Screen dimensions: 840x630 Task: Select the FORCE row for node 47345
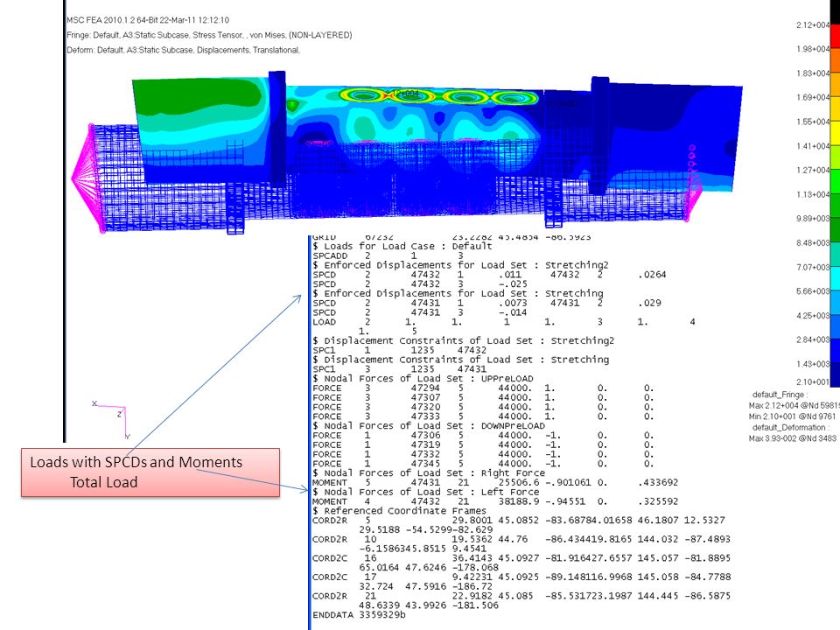(483, 464)
